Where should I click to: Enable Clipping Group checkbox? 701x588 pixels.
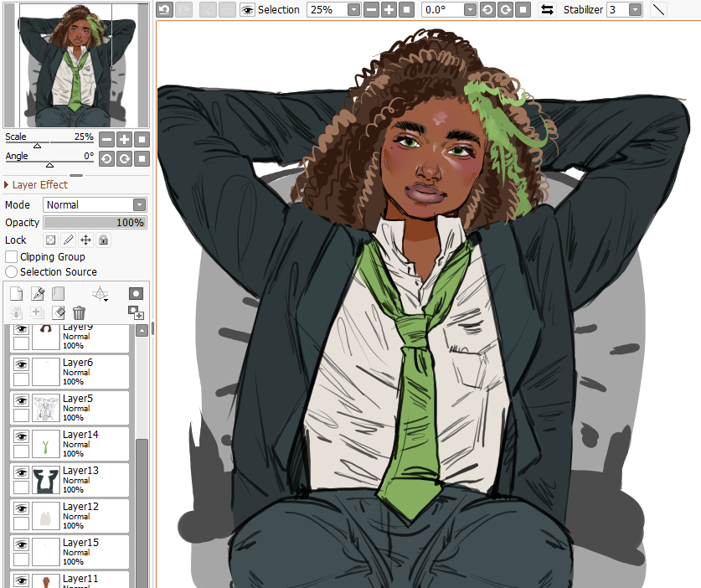11,256
